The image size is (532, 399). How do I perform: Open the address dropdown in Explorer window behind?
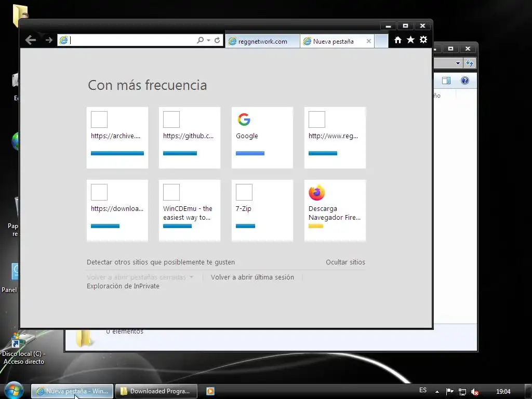(x=458, y=63)
